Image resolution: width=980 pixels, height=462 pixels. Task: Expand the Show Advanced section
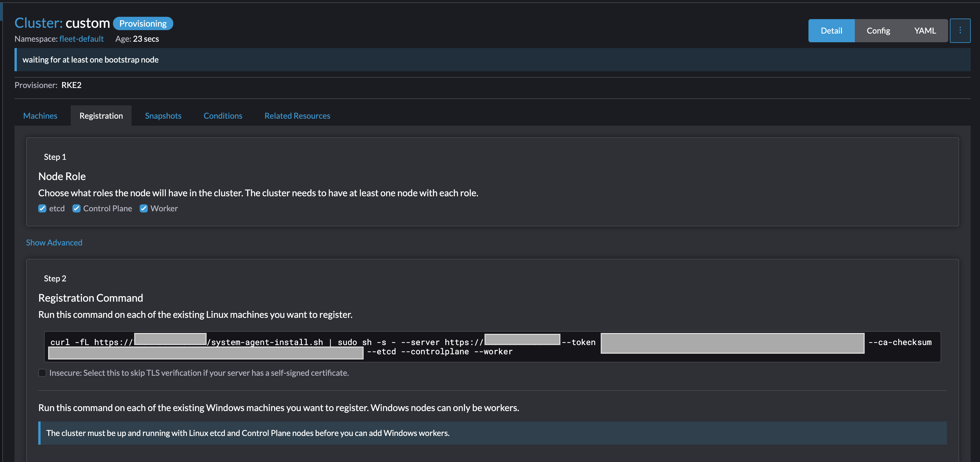(54, 242)
